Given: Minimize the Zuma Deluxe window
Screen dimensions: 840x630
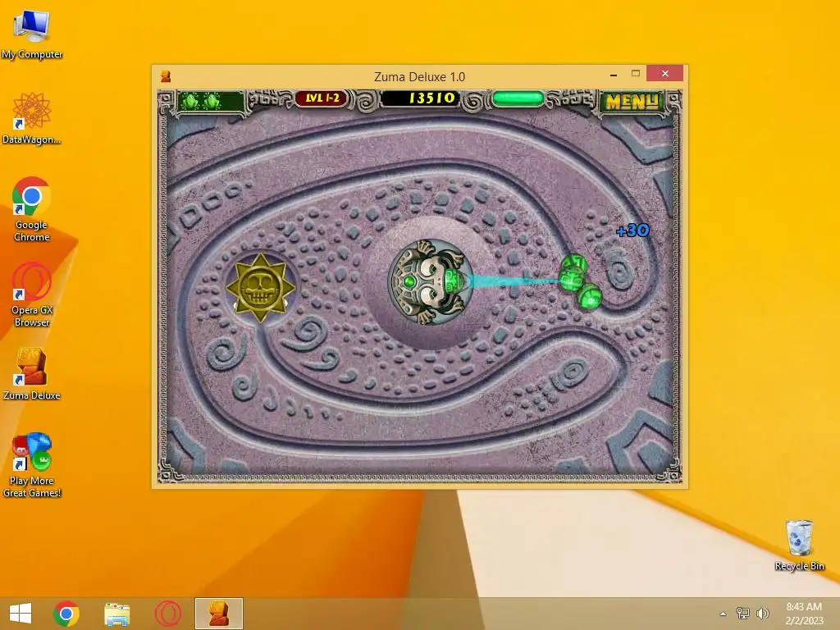Looking at the screenshot, I should (x=614, y=74).
